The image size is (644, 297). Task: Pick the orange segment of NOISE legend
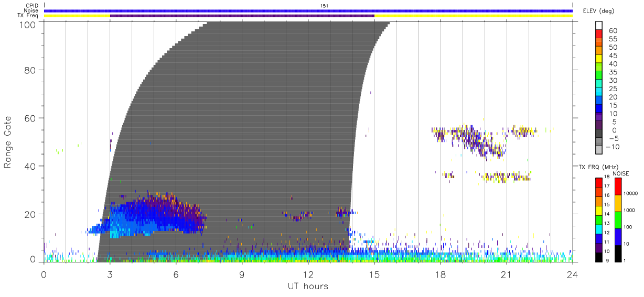[618, 203]
